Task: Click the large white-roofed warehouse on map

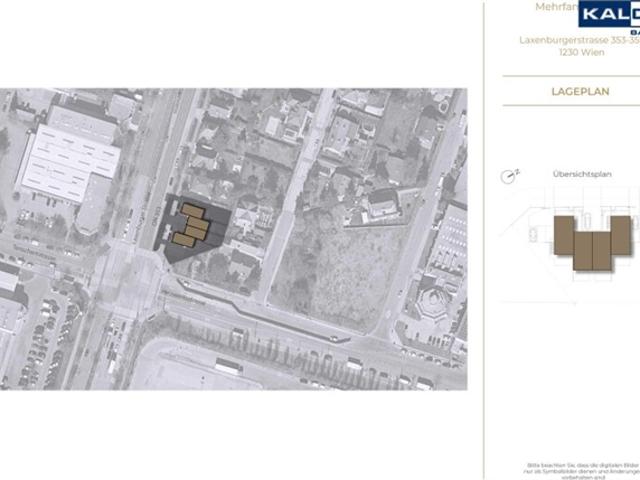Action: [x=70, y=163]
